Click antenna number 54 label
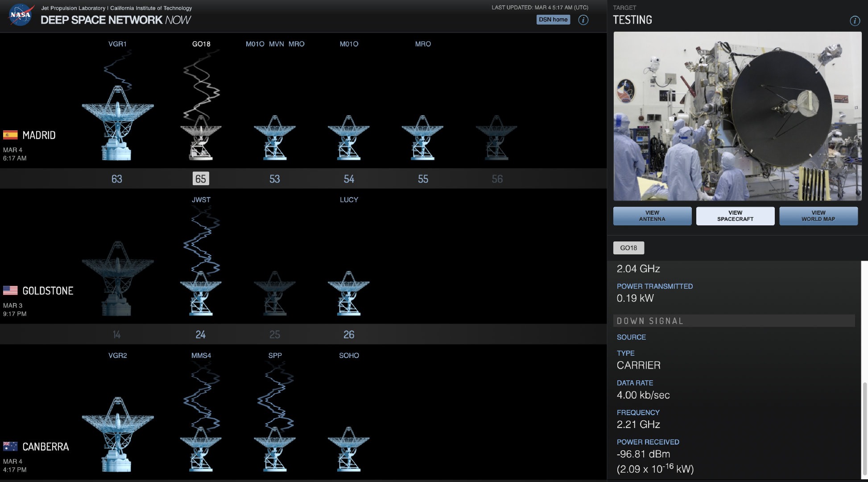The width and height of the screenshot is (868, 482). click(349, 179)
